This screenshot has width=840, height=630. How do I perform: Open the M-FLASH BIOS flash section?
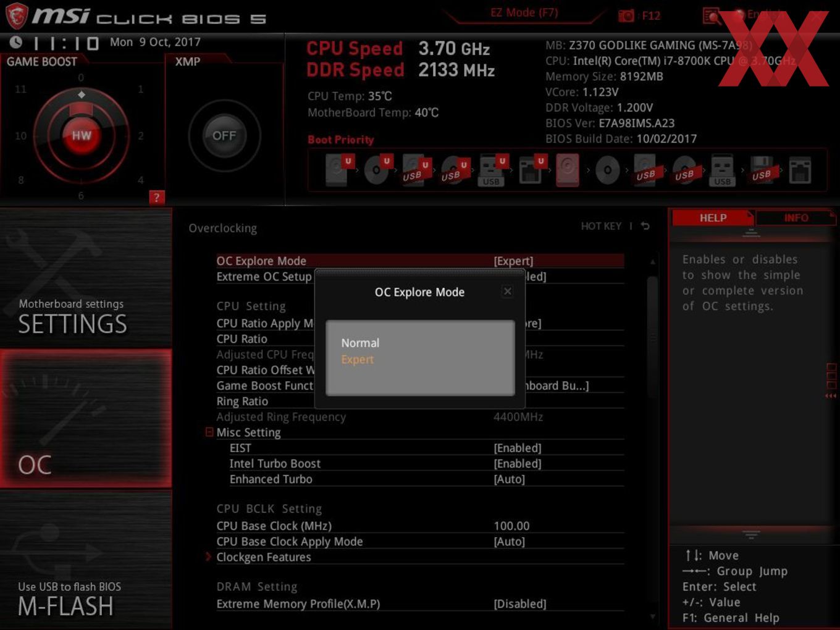coord(86,560)
